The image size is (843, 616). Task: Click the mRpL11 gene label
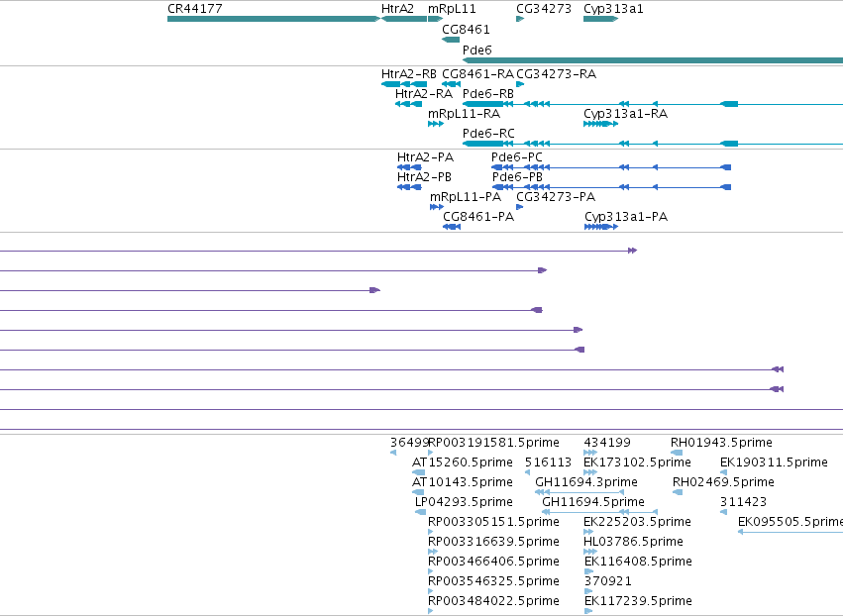coord(452,9)
